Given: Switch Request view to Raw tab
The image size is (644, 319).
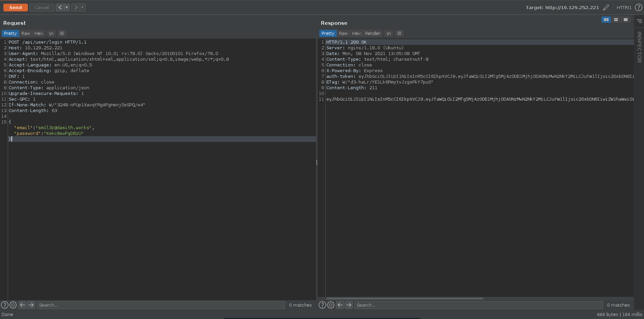Looking at the screenshot, I should tap(25, 34).
